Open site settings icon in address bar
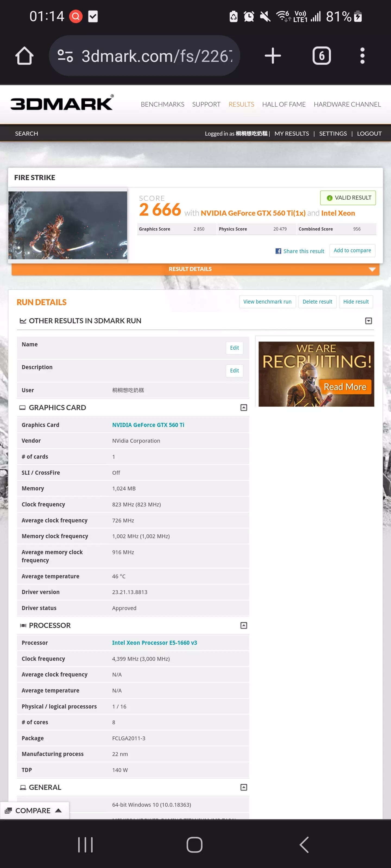The width and height of the screenshot is (391, 868). (x=65, y=56)
